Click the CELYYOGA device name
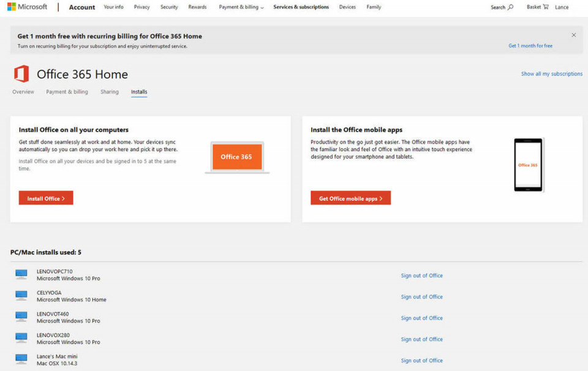The height and width of the screenshot is (371, 588). coord(49,293)
